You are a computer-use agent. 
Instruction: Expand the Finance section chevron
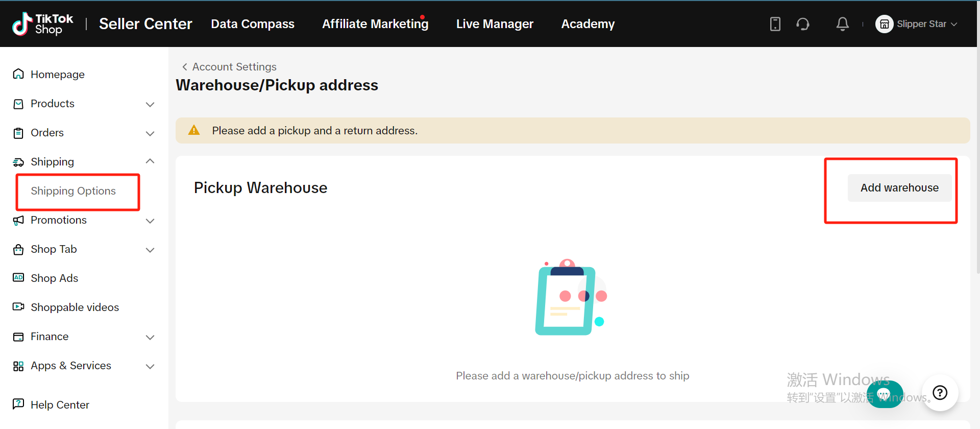pos(150,337)
